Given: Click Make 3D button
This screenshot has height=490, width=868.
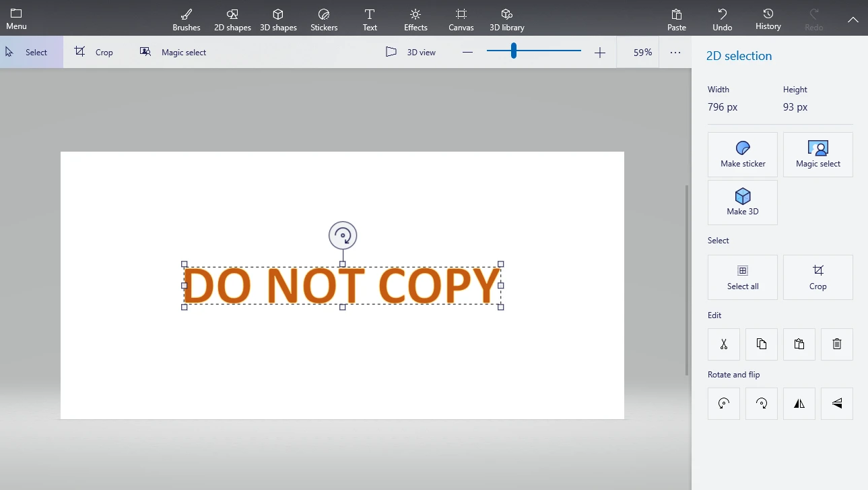Looking at the screenshot, I should point(743,202).
